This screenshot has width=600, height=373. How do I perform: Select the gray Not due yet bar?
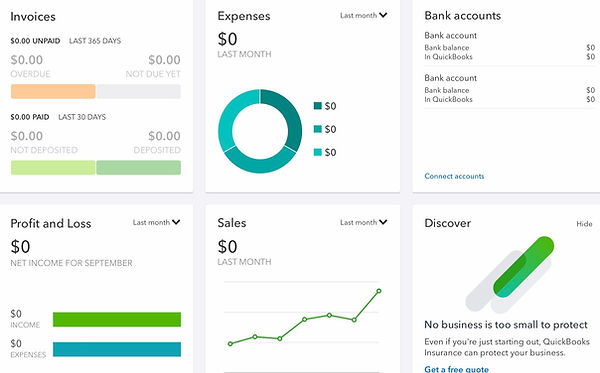[139, 91]
